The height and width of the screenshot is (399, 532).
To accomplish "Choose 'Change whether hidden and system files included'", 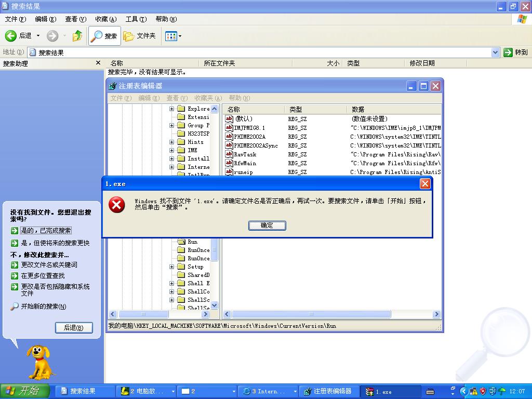I will click(x=55, y=290).
